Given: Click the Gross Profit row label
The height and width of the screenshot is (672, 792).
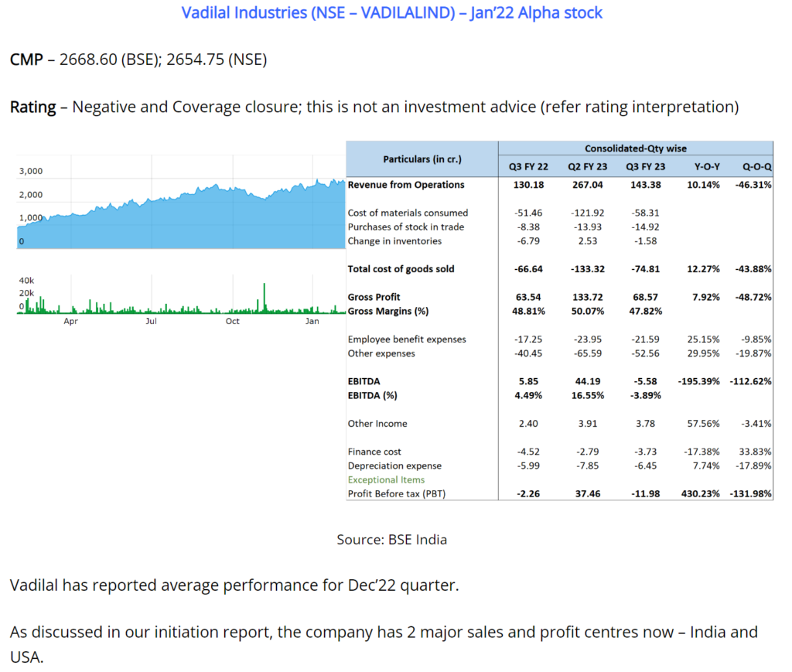Looking at the screenshot, I should click(374, 298).
